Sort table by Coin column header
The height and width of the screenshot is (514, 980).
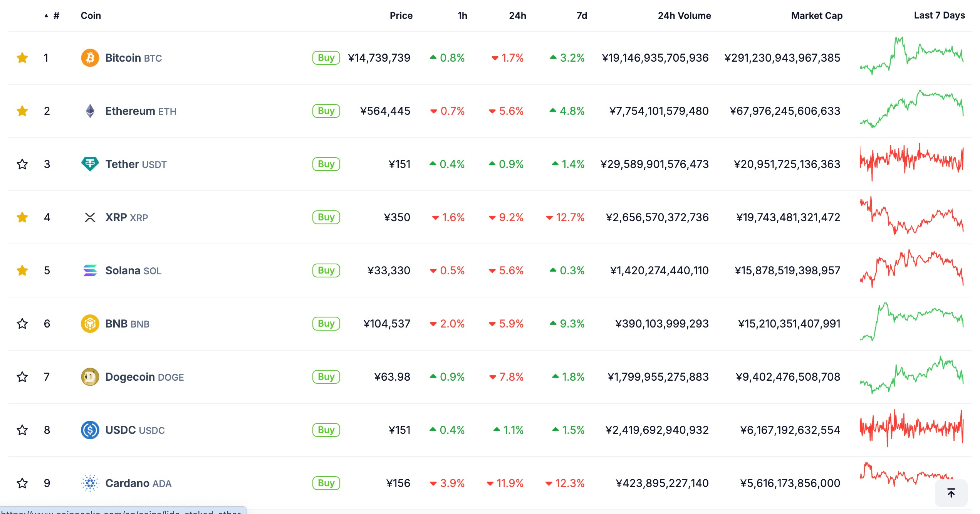[x=91, y=16]
